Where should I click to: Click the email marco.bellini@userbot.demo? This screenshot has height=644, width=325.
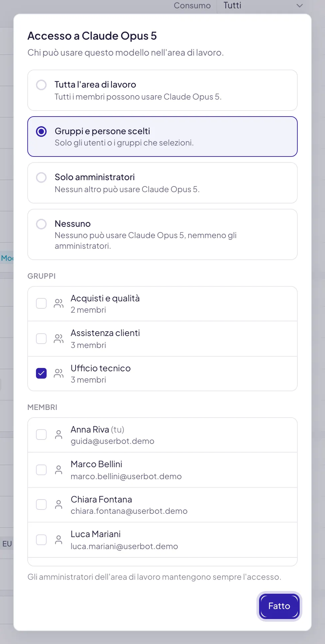pyautogui.click(x=126, y=477)
